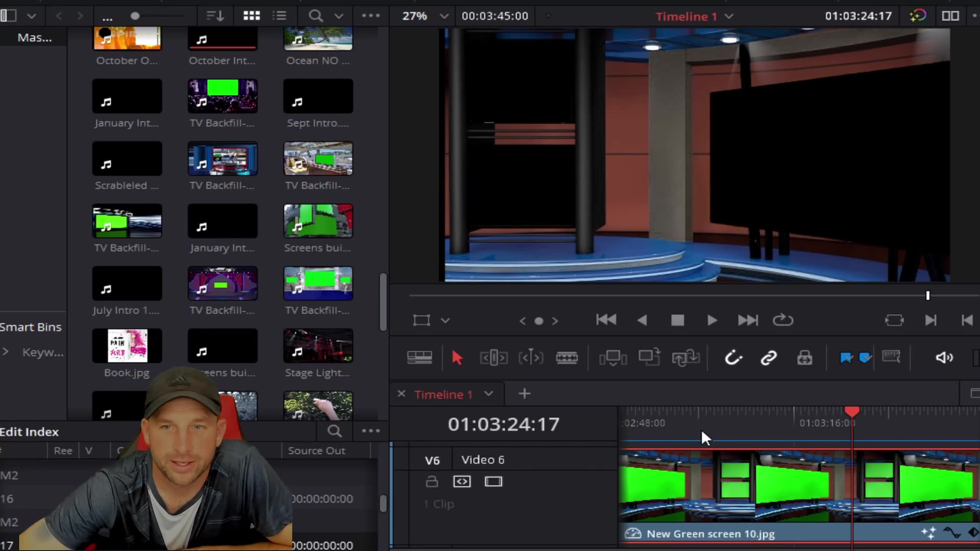980x551 pixels.
Task: Lock the Video 6 track
Action: pos(432,481)
